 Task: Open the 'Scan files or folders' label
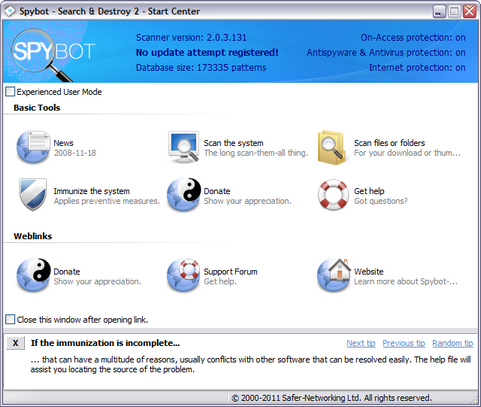pos(389,143)
